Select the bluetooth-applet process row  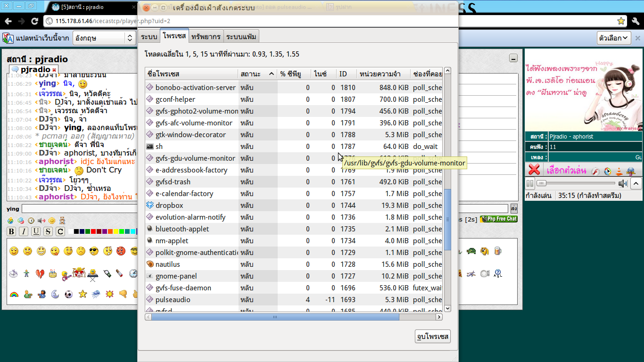pos(294,229)
